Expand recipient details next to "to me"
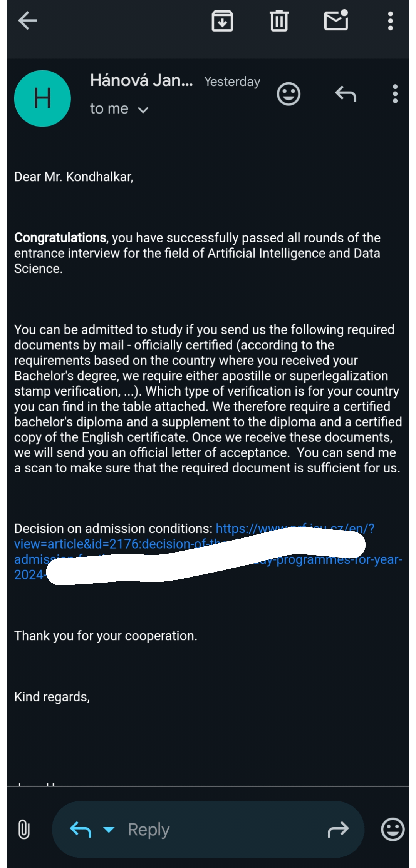The image size is (416, 868). click(143, 110)
